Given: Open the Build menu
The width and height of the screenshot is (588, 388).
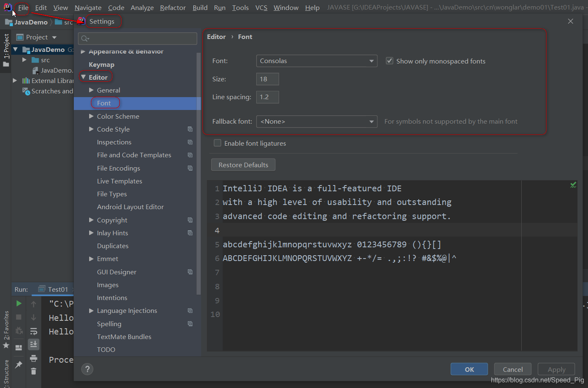Looking at the screenshot, I should click(200, 7).
